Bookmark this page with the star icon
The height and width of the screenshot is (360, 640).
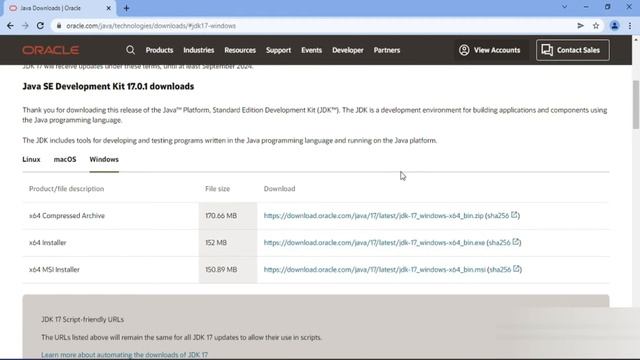pyautogui.click(x=596, y=26)
